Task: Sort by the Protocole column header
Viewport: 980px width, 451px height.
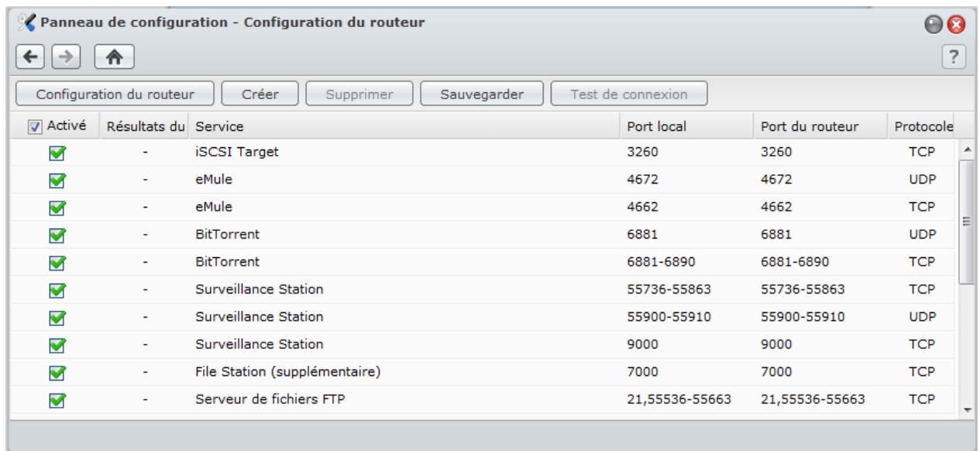Action: (922, 126)
